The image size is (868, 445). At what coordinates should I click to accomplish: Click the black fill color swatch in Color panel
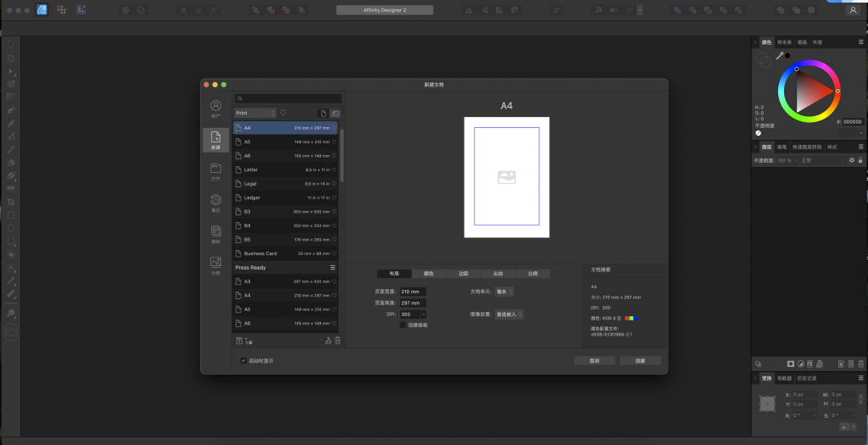tap(787, 56)
